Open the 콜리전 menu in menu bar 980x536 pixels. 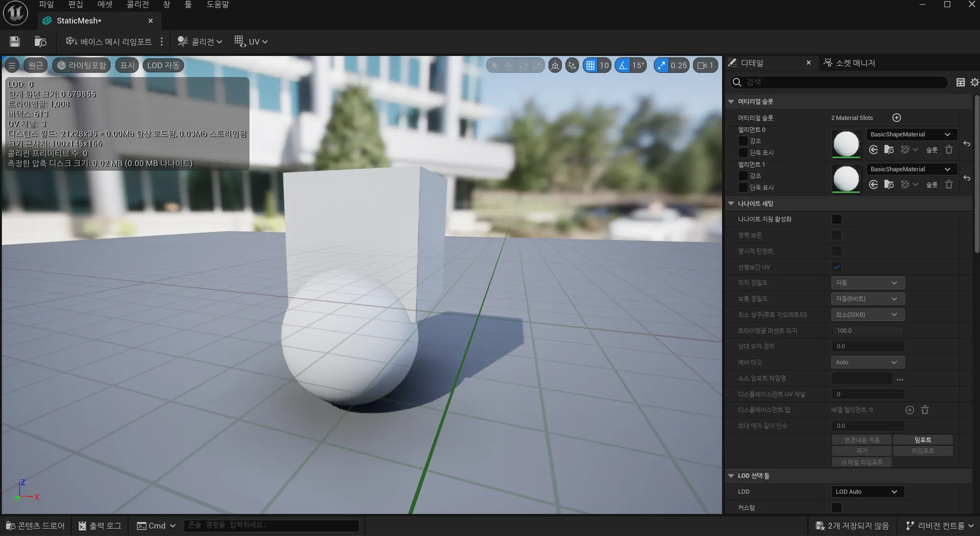[x=138, y=4]
